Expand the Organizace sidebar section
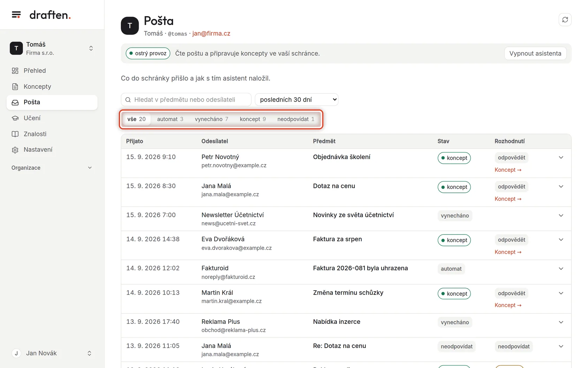Viewport: 588px width, 368px height. tap(52, 168)
